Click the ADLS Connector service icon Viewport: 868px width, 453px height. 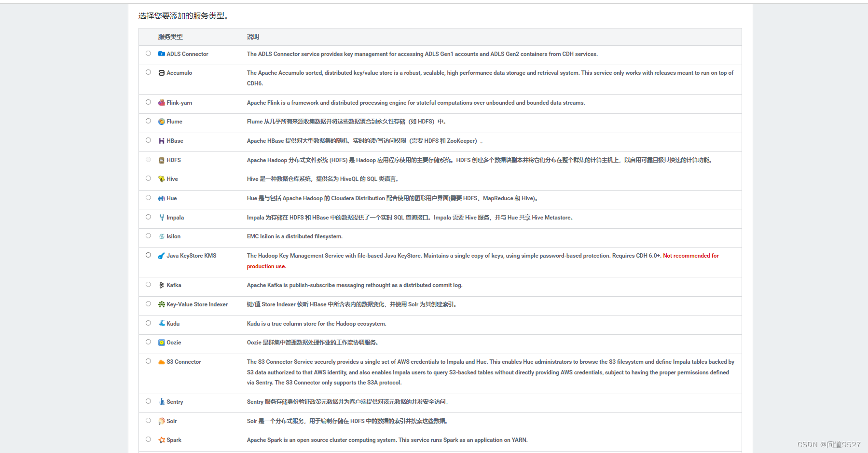coord(162,54)
